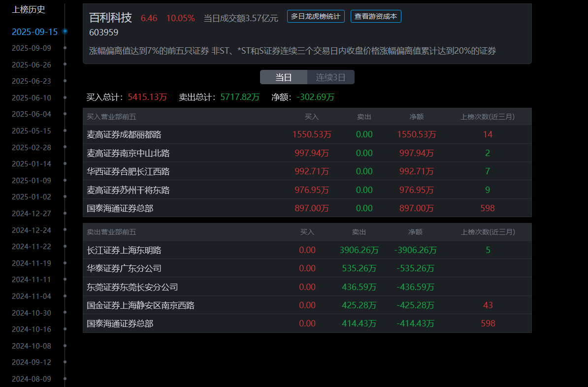
Task: Click 国泰海通证券总部 in the buy table
Action: coord(120,208)
